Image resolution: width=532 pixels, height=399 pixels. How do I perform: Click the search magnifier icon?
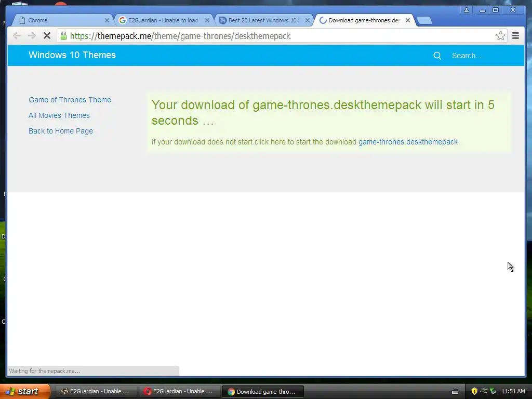(x=437, y=56)
